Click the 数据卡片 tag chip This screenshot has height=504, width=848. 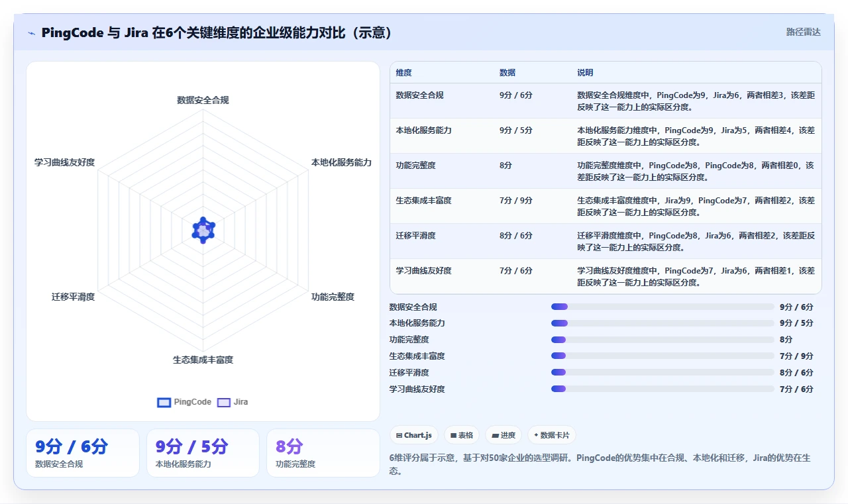click(552, 435)
